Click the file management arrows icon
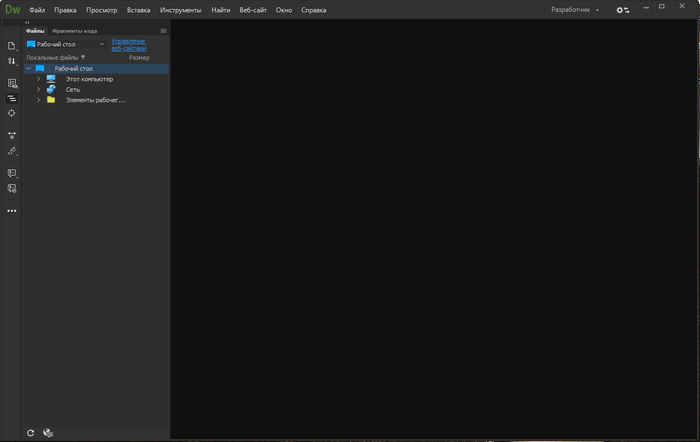 (12, 61)
